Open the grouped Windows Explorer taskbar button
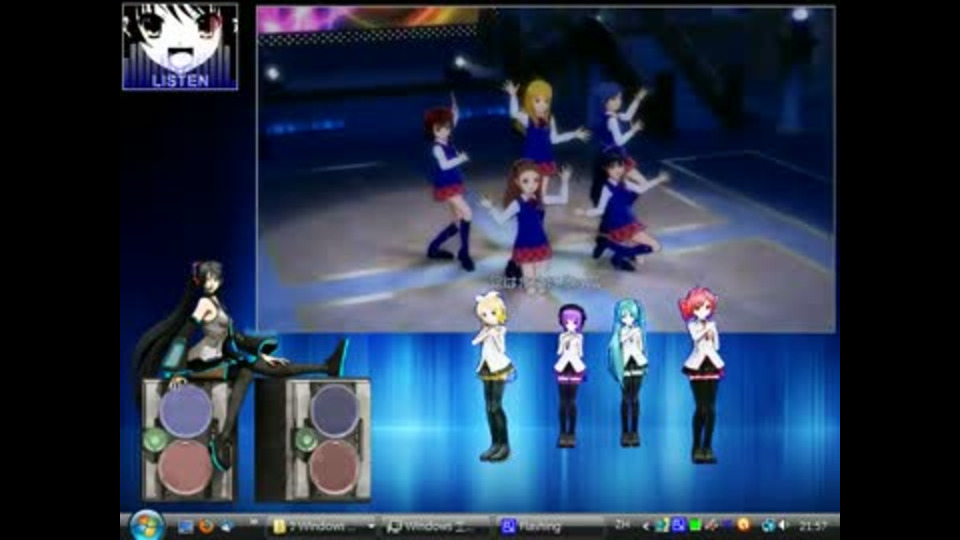 323,527
